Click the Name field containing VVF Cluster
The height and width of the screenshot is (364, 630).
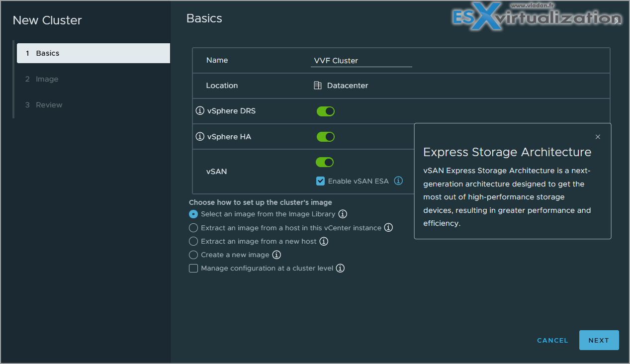[361, 61]
